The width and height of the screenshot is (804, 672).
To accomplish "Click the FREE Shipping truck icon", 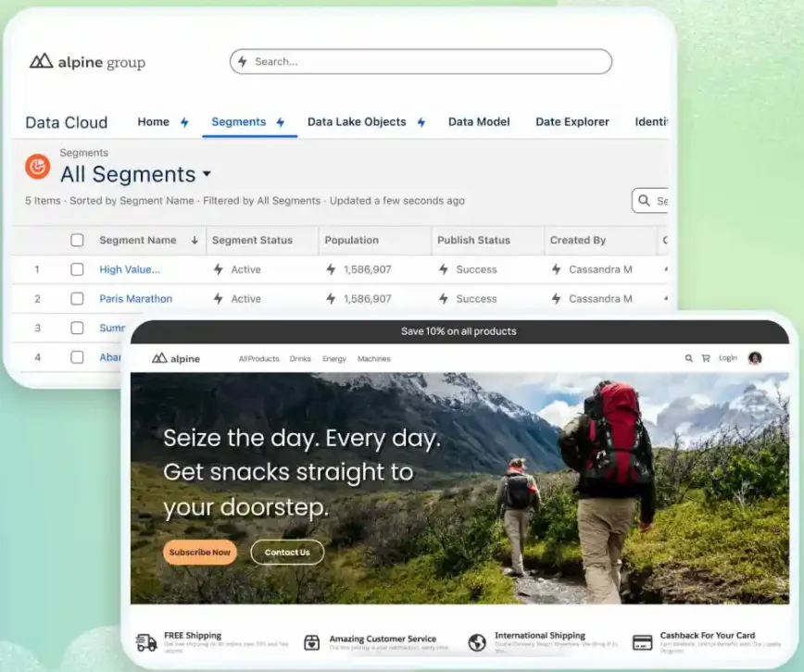I will pyautogui.click(x=146, y=641).
